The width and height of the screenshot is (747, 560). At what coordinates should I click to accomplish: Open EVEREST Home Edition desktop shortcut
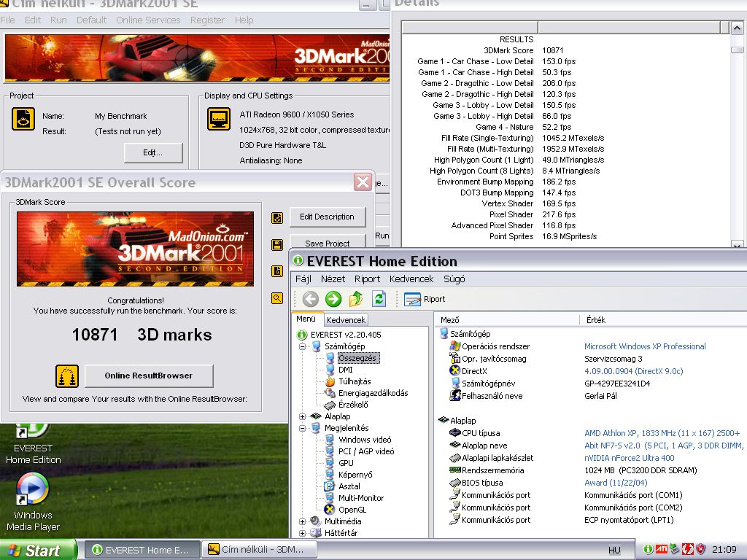[33, 444]
